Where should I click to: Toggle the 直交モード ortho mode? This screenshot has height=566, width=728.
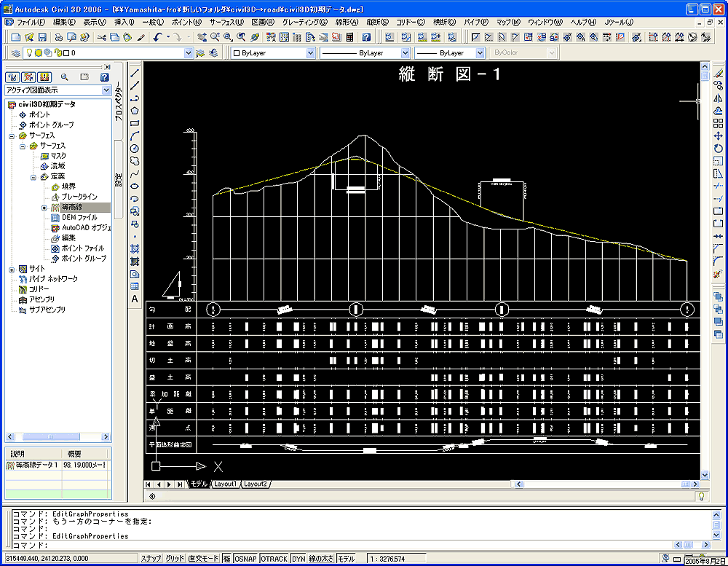203,559
